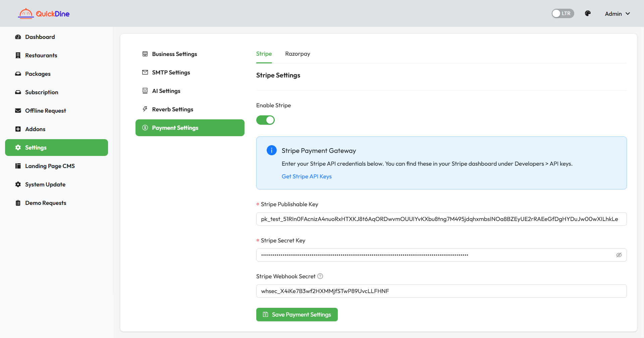Click the QuickDine logo
The height and width of the screenshot is (338, 644).
[44, 13]
